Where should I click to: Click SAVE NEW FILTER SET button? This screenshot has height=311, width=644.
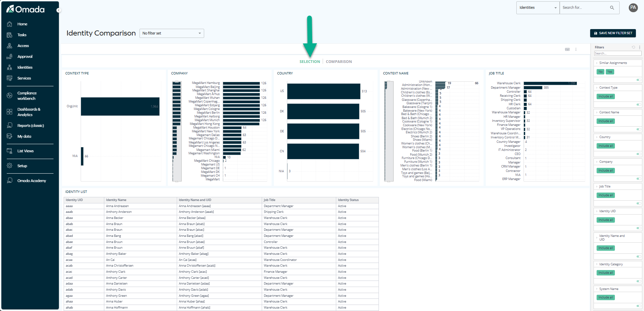613,33
